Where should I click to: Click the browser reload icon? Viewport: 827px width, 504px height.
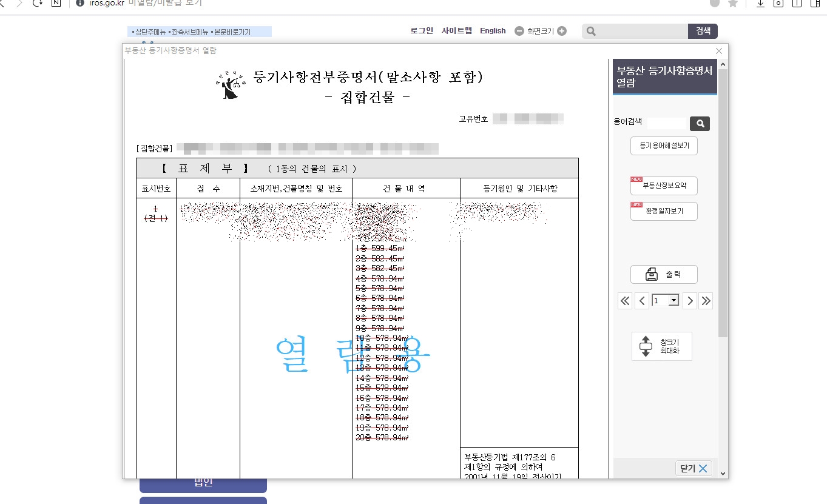[38, 3]
